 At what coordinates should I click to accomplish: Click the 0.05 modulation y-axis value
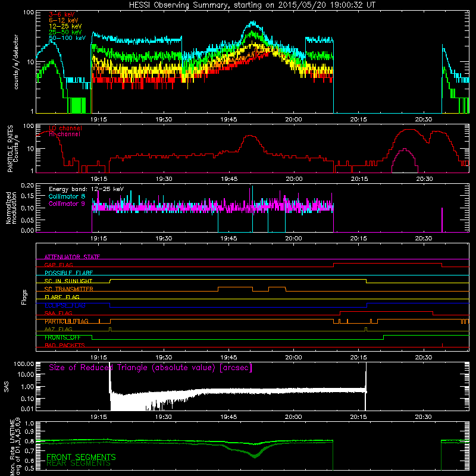click(x=27, y=220)
